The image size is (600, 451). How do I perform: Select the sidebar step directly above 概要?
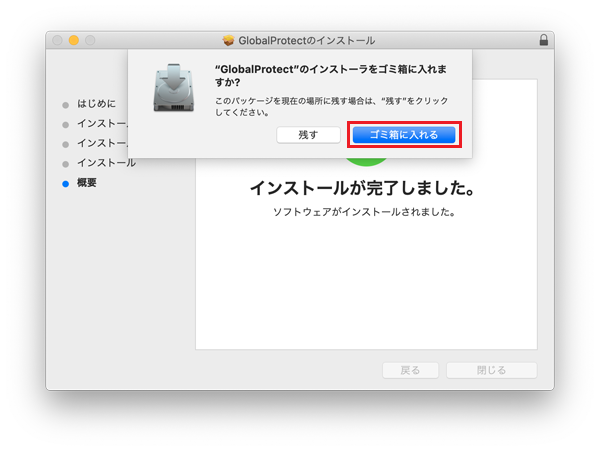click(x=106, y=164)
